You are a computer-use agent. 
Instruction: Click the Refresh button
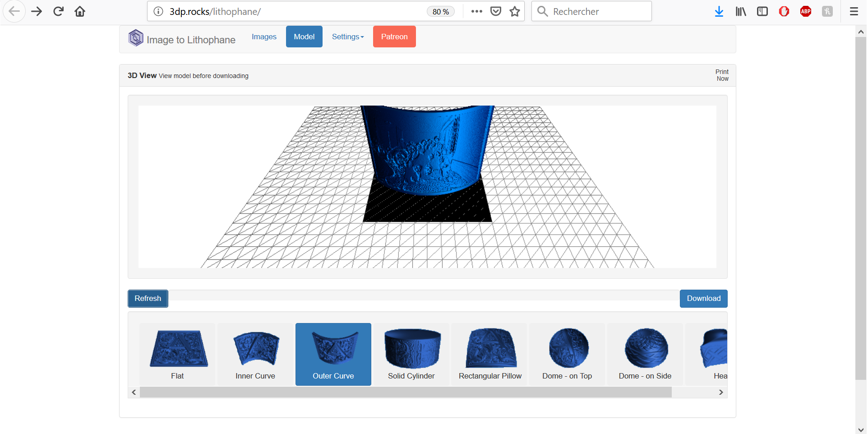(148, 299)
